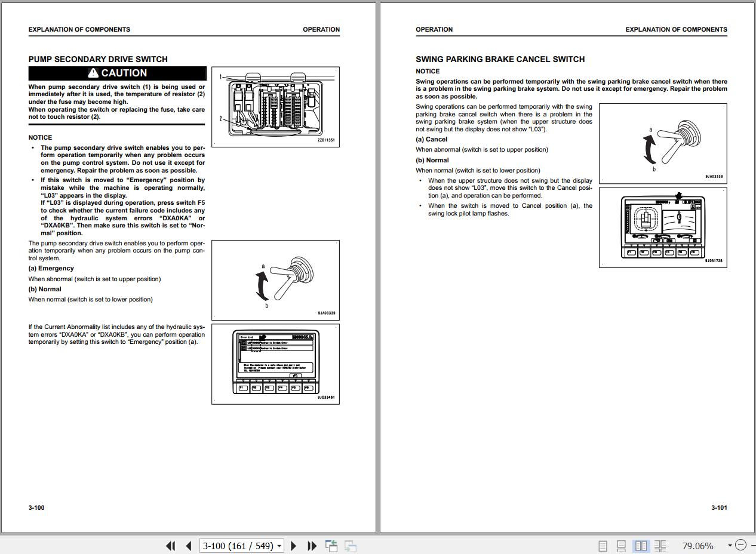Switch to continuous facing page layout
Screen dimensions: 756x554
coord(660,546)
